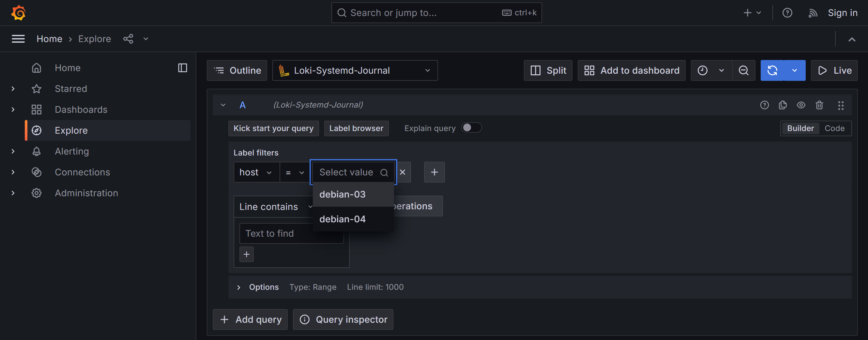Open the news feed icon

[813, 13]
